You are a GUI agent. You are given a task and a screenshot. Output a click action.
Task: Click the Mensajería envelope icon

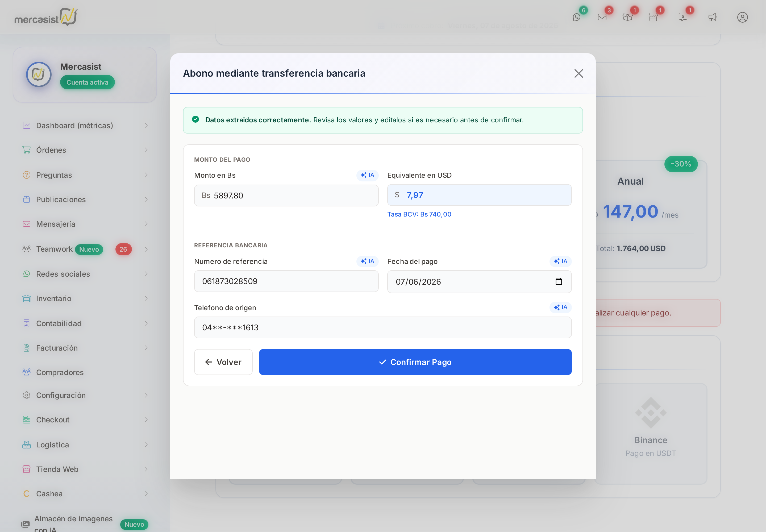click(26, 224)
